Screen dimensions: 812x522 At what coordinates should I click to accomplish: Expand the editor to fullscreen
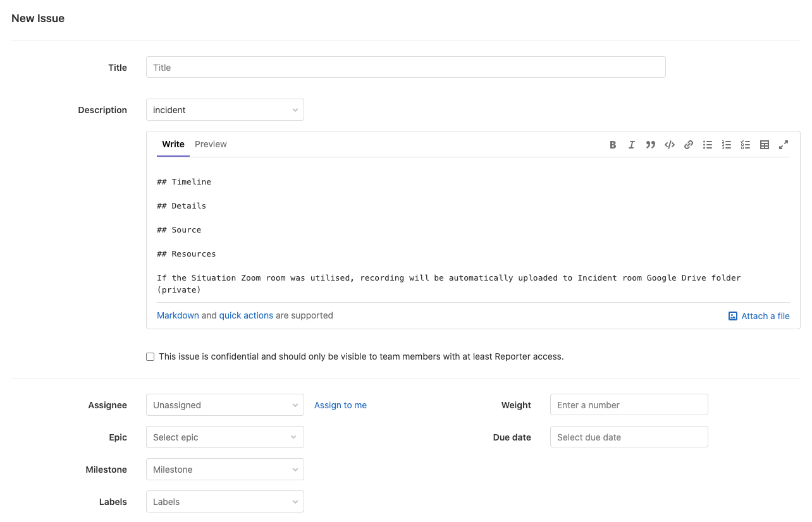coord(784,145)
